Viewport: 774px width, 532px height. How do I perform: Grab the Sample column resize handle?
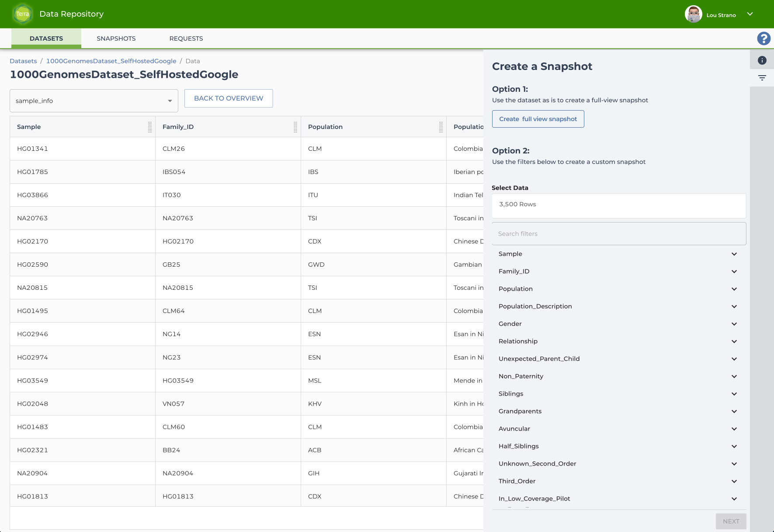point(150,127)
